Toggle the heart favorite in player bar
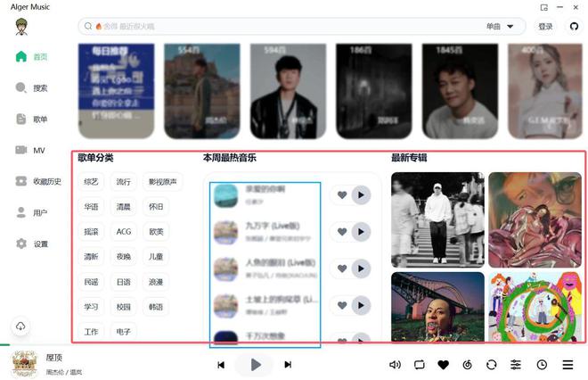588x380 pixels. pos(443,365)
